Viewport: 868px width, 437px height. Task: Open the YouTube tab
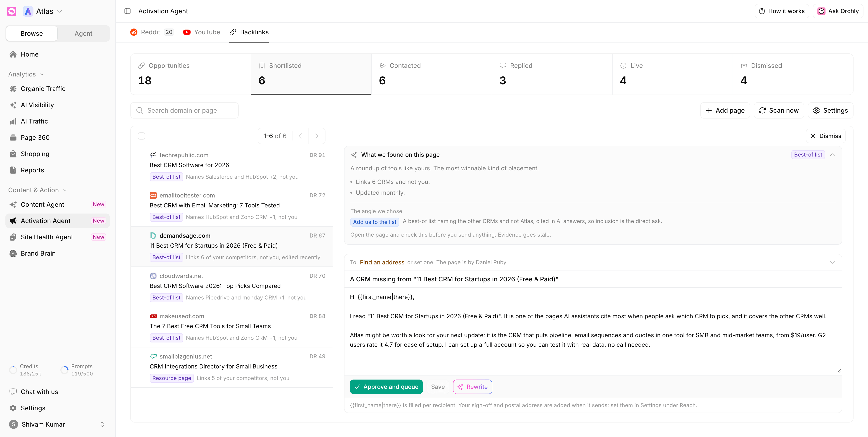point(201,32)
